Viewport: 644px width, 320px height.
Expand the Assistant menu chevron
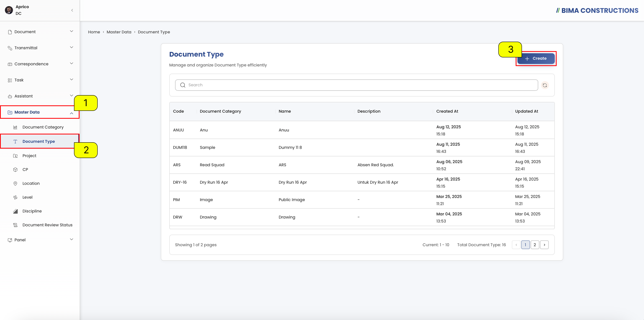point(71,95)
